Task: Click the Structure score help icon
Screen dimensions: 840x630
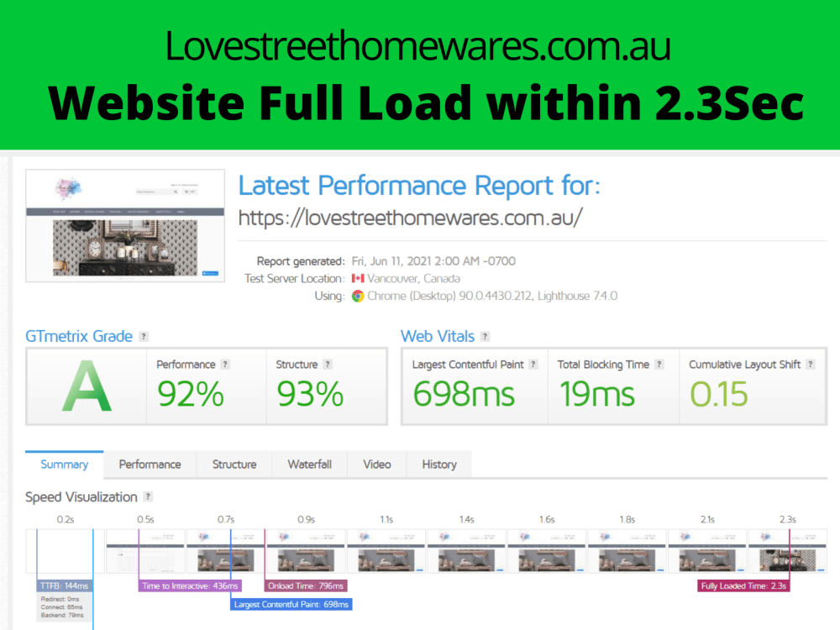Action: click(x=328, y=365)
